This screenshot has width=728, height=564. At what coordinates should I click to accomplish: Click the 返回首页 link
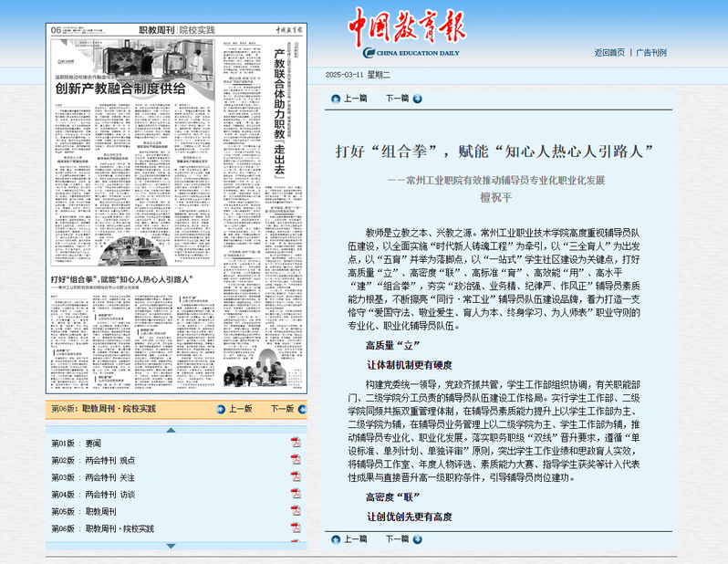(609, 52)
